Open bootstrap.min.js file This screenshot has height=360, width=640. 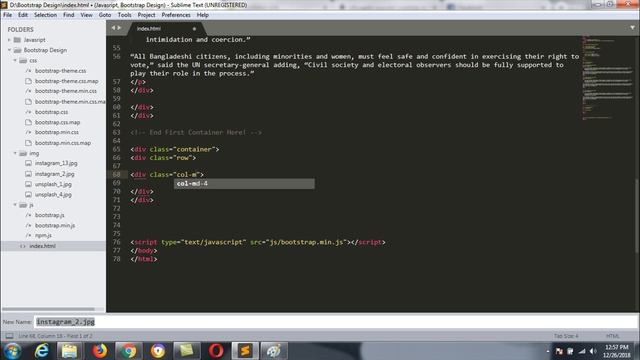[55, 226]
